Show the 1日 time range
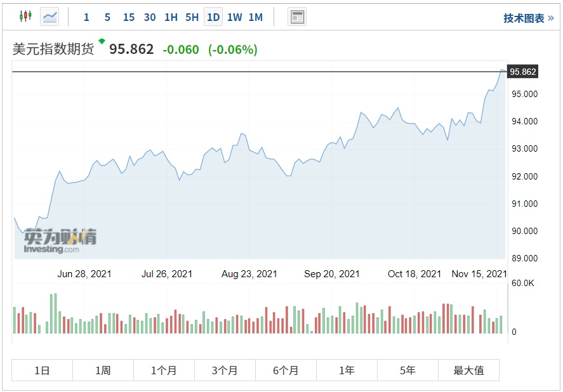 [42, 370]
